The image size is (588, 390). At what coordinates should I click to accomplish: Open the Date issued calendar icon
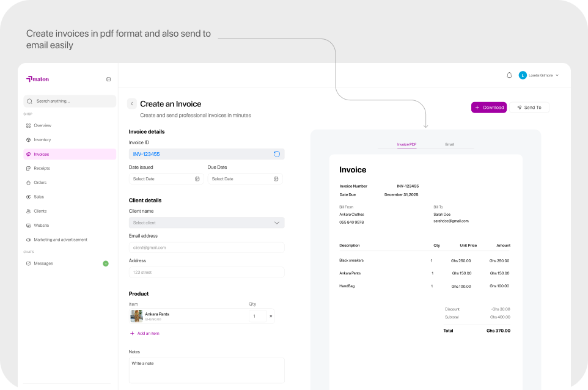197,179
